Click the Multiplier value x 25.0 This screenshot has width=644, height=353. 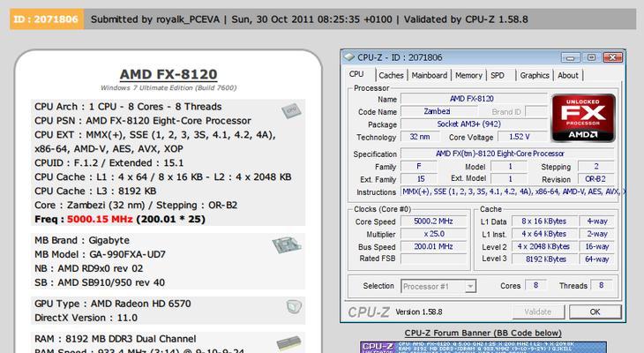[x=434, y=234]
